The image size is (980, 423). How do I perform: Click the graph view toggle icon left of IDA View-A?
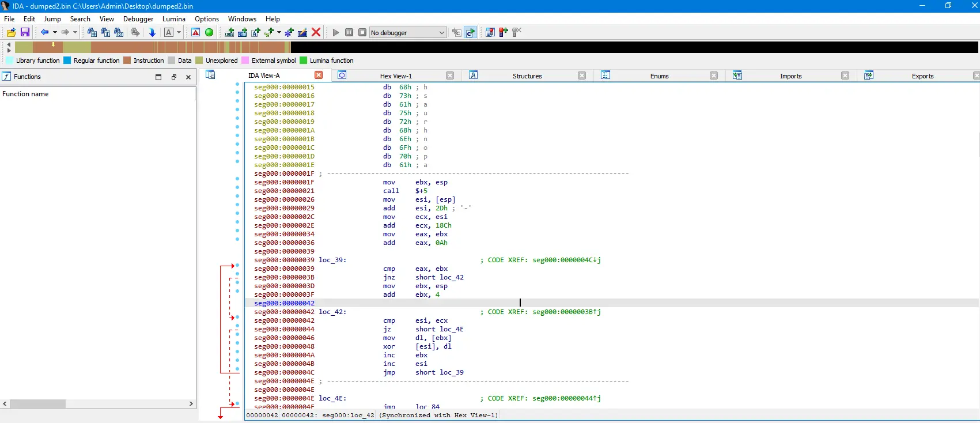[210, 75]
